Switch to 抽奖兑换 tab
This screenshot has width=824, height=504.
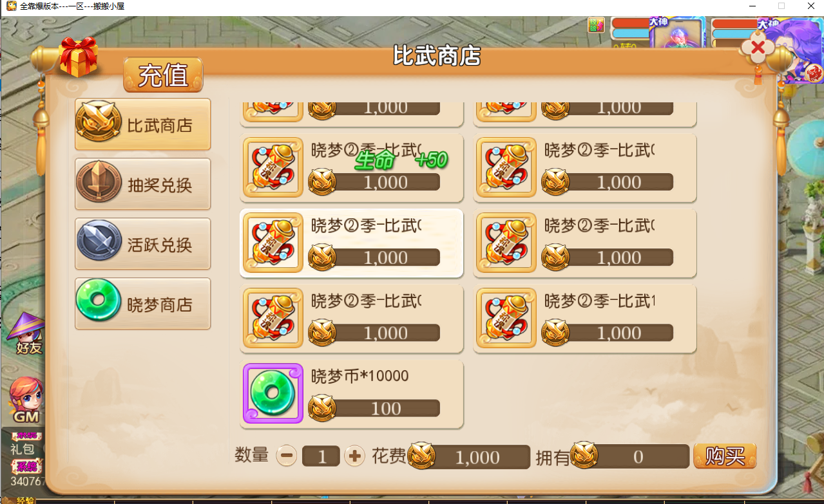point(143,184)
